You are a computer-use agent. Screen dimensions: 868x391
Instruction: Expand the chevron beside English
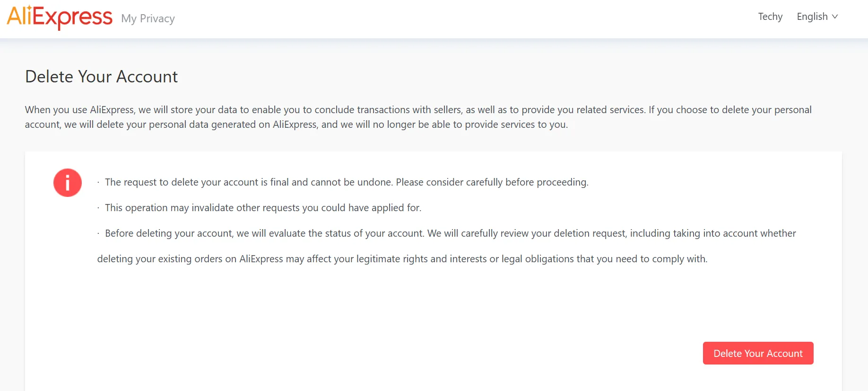pos(835,17)
